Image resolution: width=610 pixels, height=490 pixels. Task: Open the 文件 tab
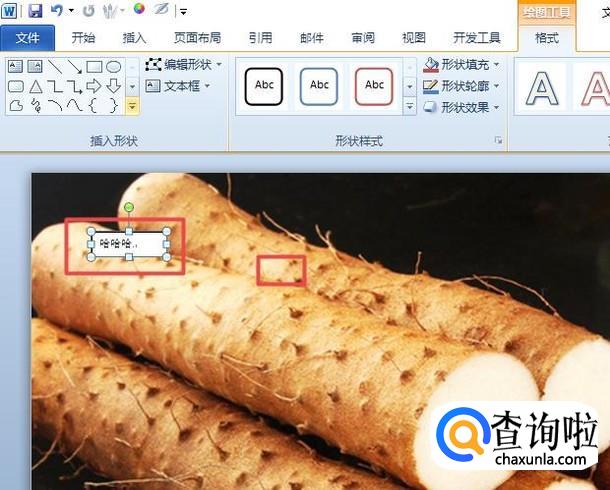[28, 38]
